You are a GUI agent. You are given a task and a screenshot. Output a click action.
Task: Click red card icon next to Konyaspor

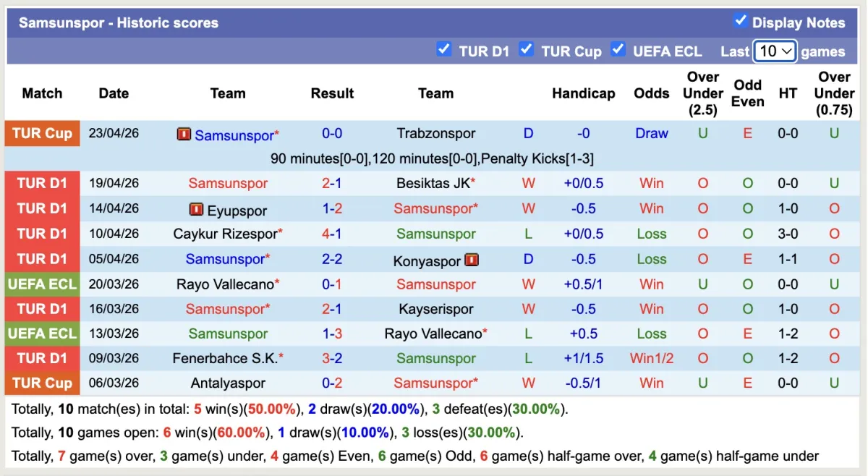(472, 259)
